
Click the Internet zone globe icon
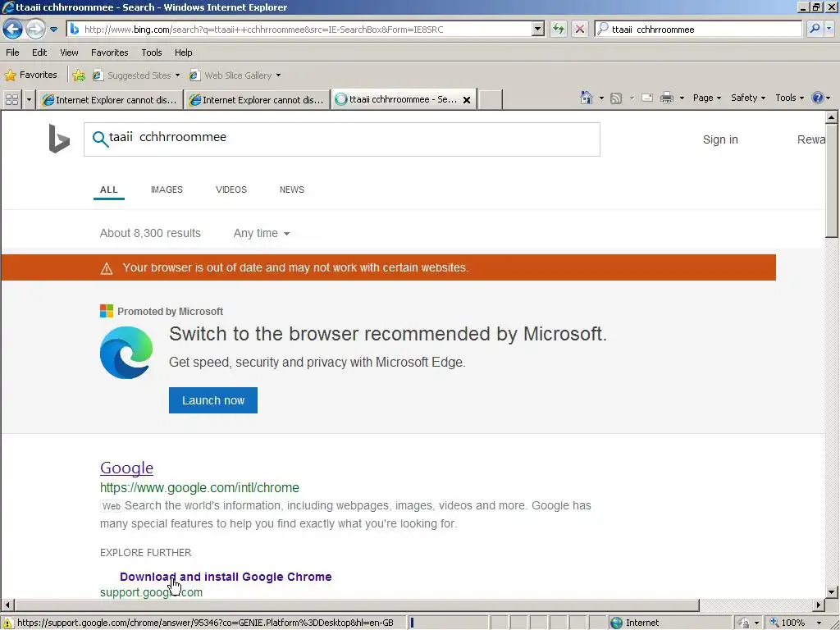617,623
